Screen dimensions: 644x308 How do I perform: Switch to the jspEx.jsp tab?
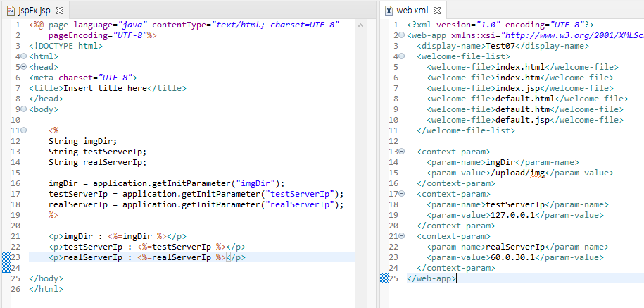[35, 10]
